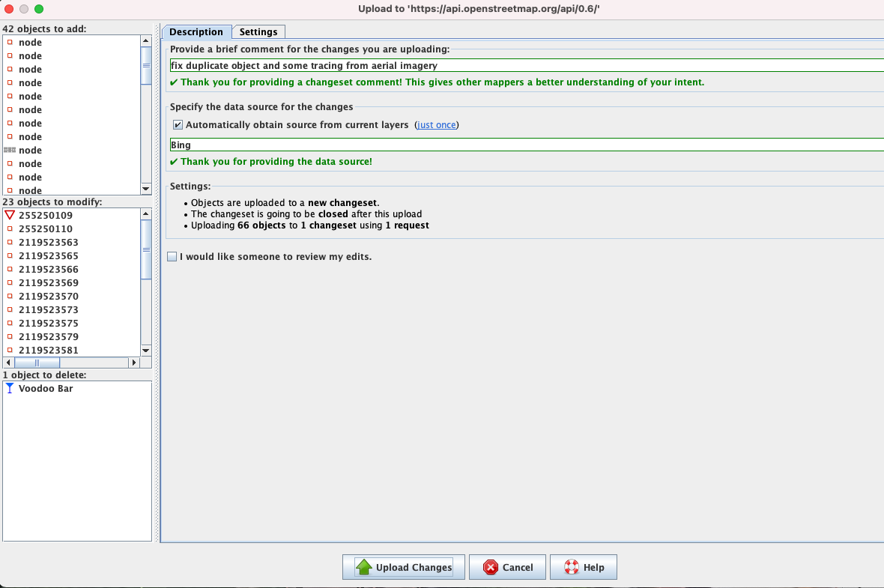Screen dimensions: 884x588
Task: Click the first node icon in add list
Action: (10, 43)
